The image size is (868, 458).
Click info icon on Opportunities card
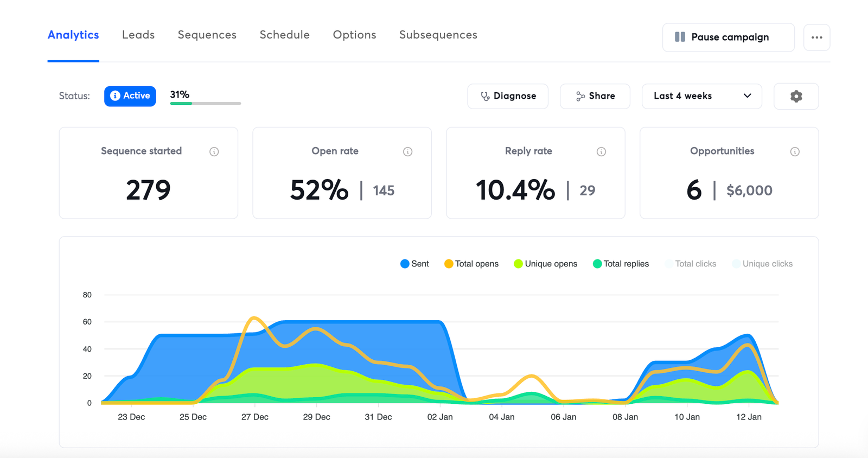pyautogui.click(x=795, y=152)
